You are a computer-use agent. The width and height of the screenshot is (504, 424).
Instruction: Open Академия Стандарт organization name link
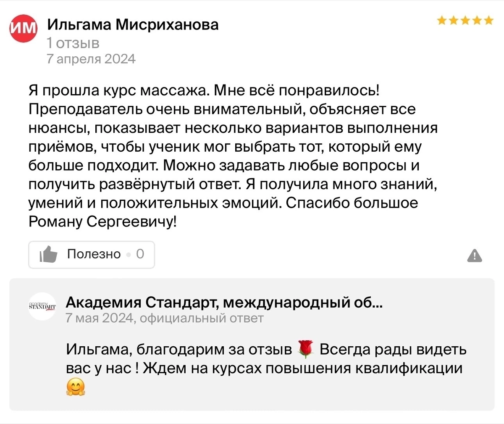click(224, 302)
